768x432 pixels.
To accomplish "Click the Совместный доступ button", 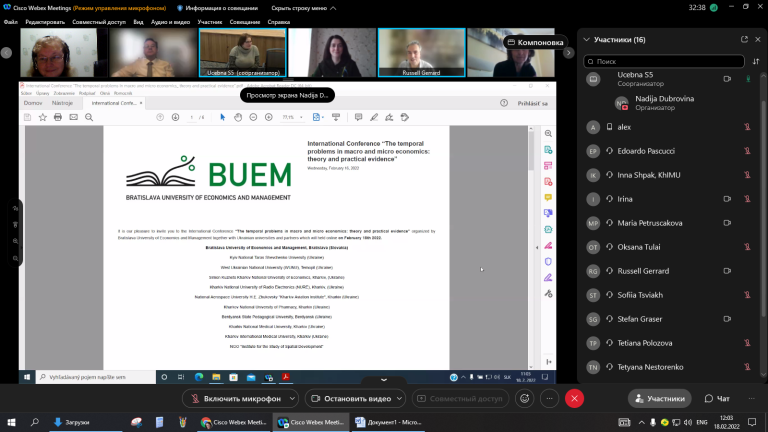I will coord(460,399).
